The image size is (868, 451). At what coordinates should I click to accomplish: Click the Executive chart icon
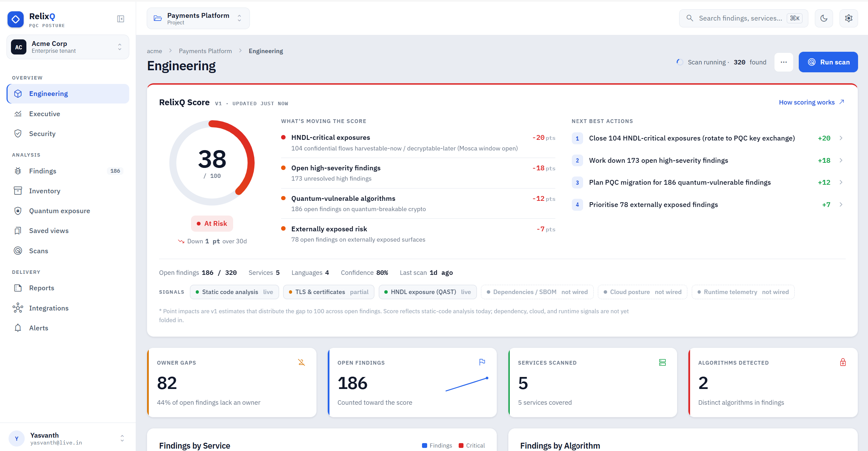coord(18,114)
